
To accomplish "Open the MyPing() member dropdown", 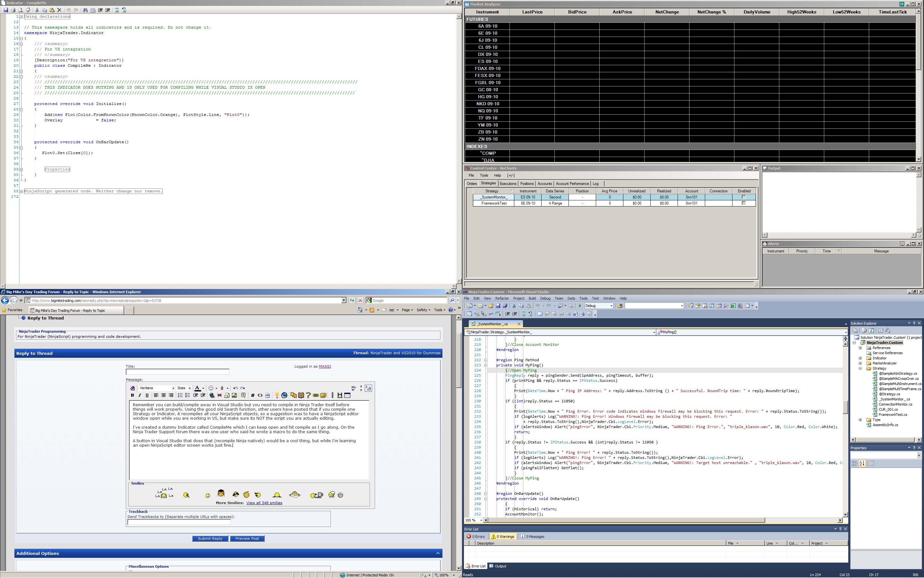I will click(x=751, y=332).
